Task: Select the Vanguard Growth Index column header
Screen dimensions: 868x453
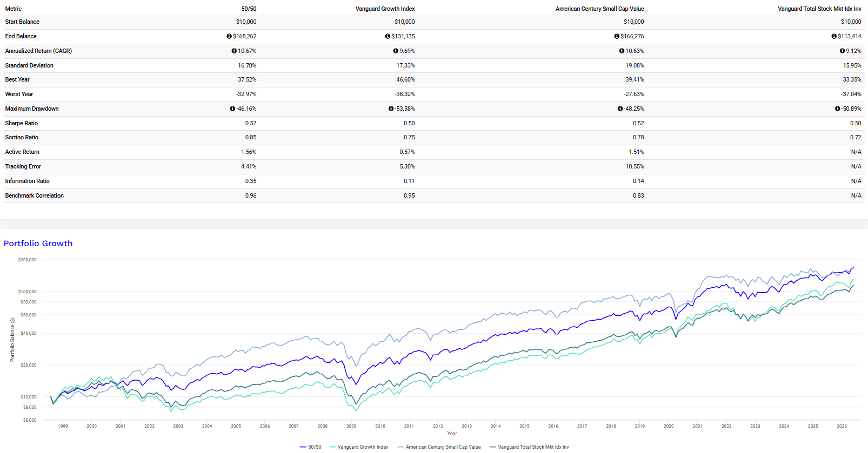Action: (385, 9)
